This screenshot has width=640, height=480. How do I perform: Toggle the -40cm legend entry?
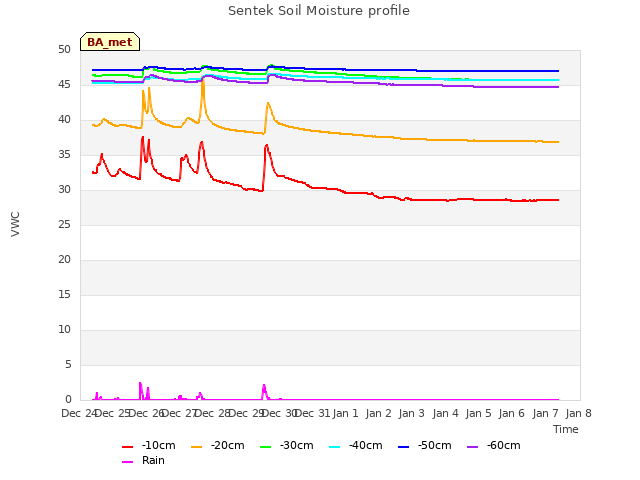pyautogui.click(x=356, y=446)
